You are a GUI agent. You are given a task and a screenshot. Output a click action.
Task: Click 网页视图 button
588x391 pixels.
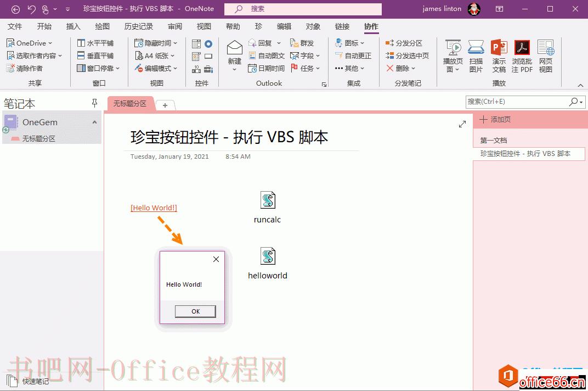(x=546, y=56)
